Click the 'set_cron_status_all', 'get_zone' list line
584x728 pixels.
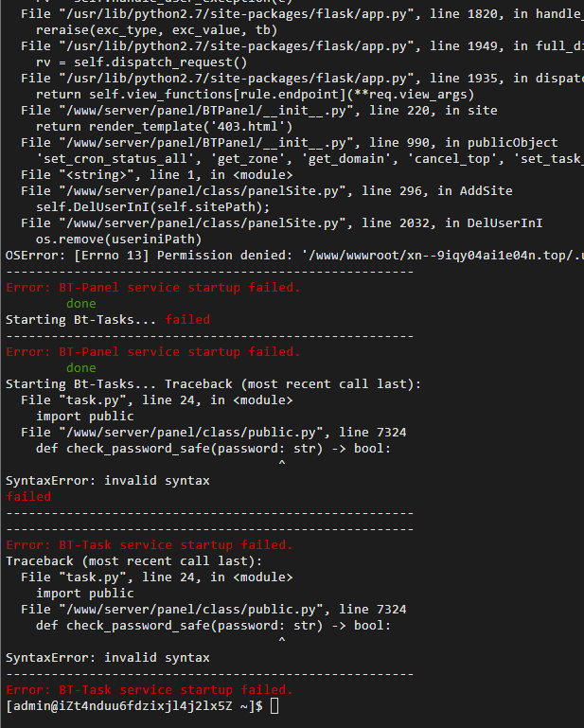(x=310, y=159)
